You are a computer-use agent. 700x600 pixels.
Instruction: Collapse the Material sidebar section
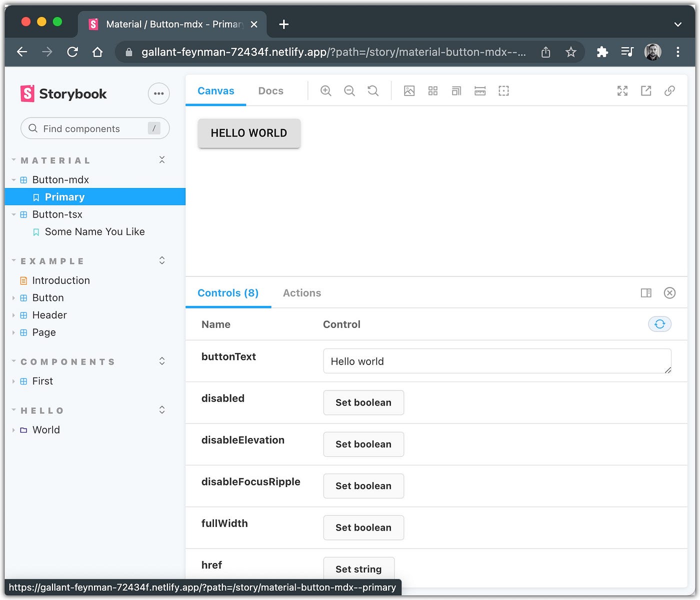coord(162,159)
